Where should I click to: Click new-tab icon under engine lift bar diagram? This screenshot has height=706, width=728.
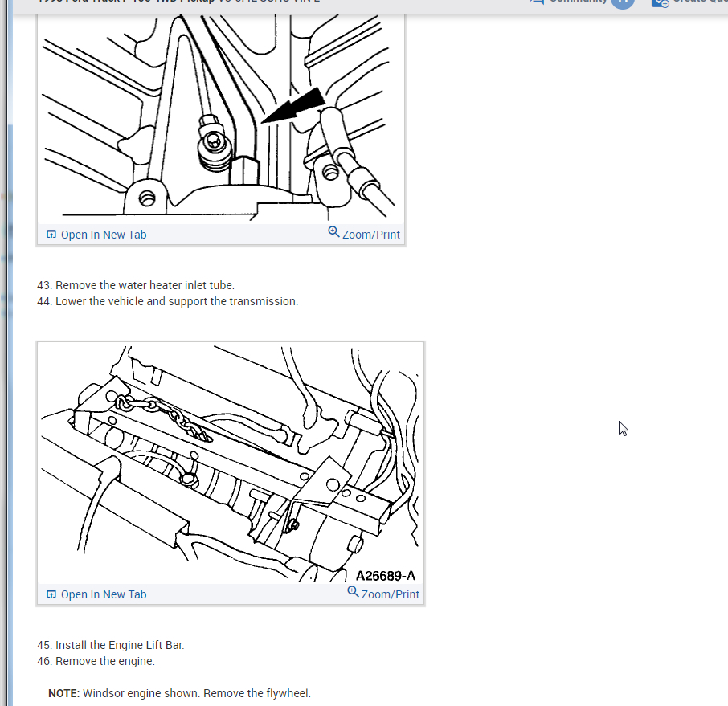tap(51, 594)
